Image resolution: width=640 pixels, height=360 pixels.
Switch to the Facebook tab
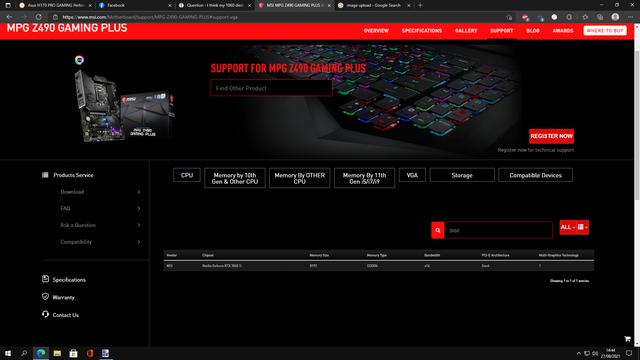[x=135, y=5]
